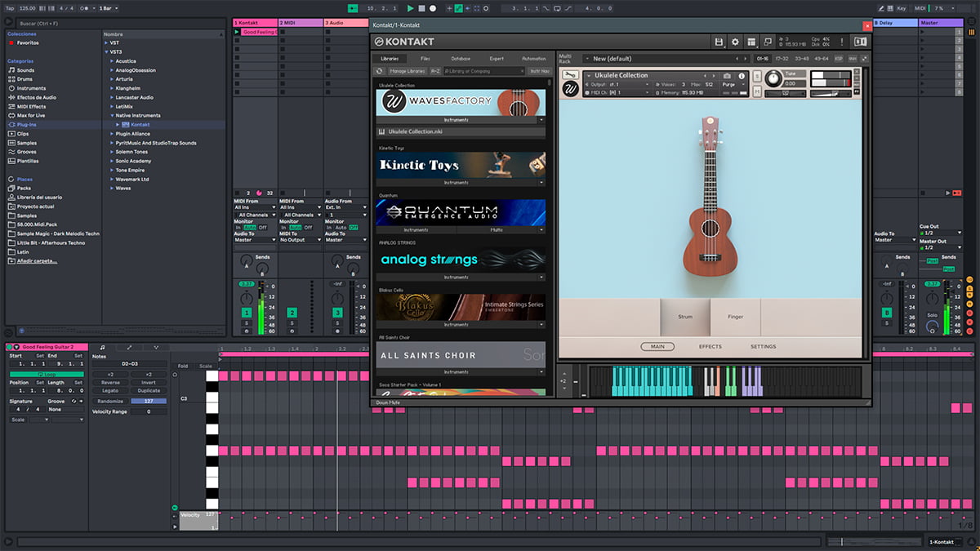Open Kontakt workspace layout icon
Viewport: 980px width, 551px height.
click(x=751, y=42)
